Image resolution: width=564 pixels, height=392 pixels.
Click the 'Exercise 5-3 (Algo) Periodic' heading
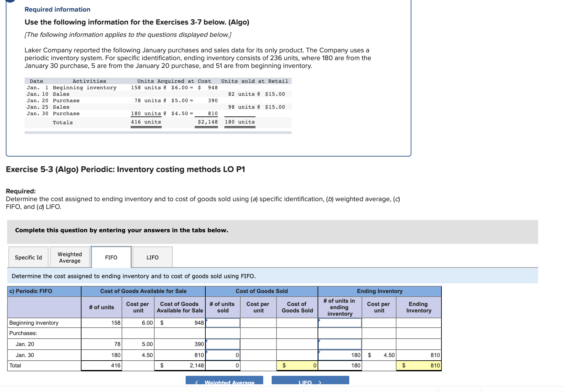pos(125,169)
